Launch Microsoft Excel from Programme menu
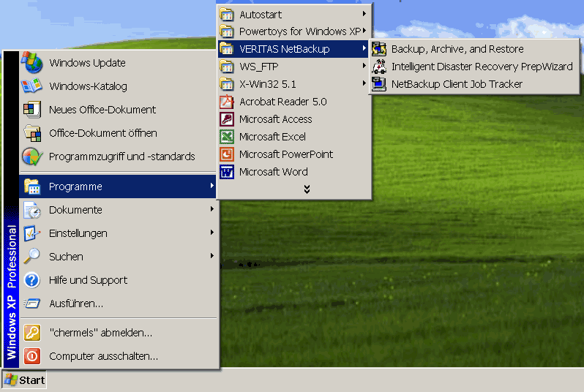 tap(294, 137)
